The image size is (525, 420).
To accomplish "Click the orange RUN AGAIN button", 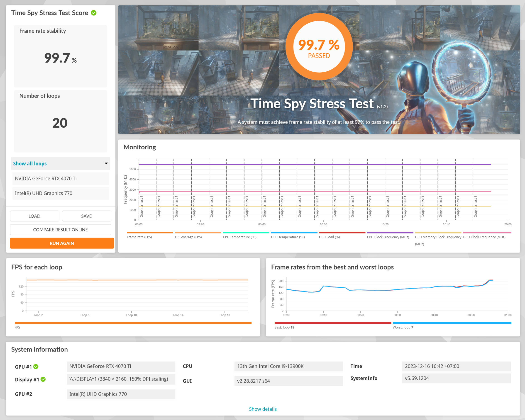I will [x=62, y=243].
